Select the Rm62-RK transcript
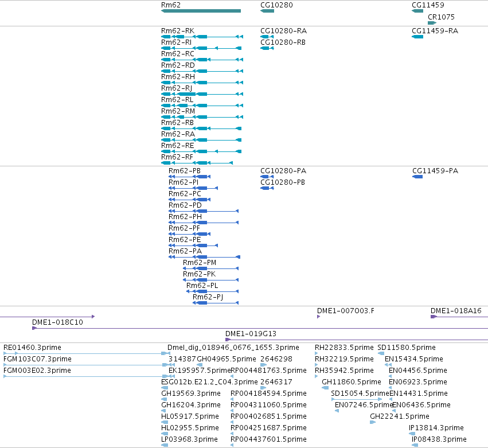This screenshot has height=448, width=488. pyautogui.click(x=202, y=37)
